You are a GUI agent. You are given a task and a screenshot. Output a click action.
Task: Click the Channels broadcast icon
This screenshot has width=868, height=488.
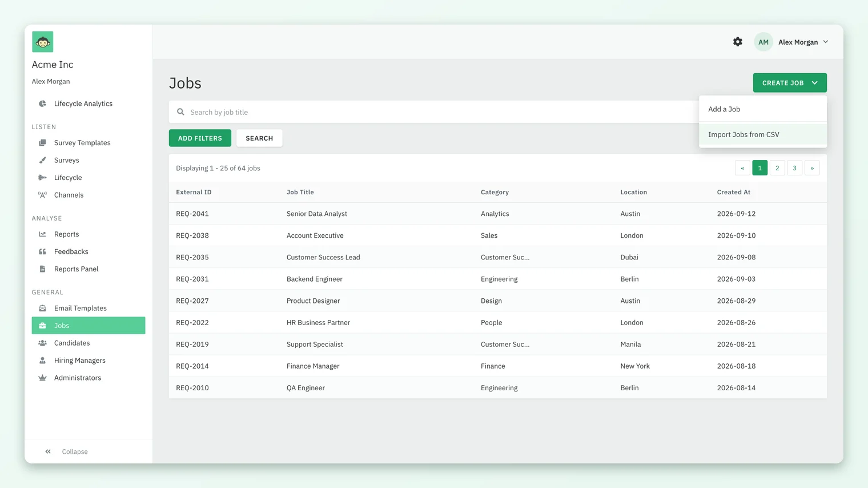[42, 195]
